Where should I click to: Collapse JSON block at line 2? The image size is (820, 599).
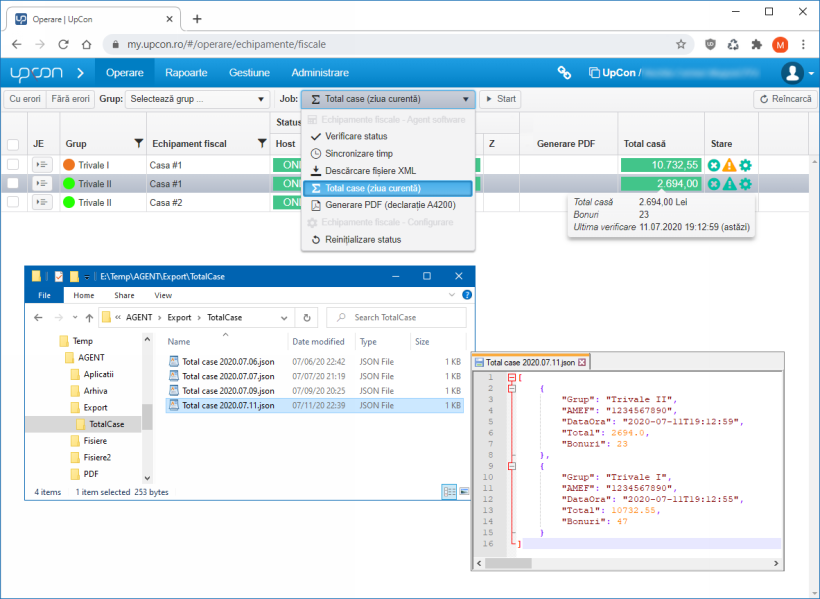512,389
